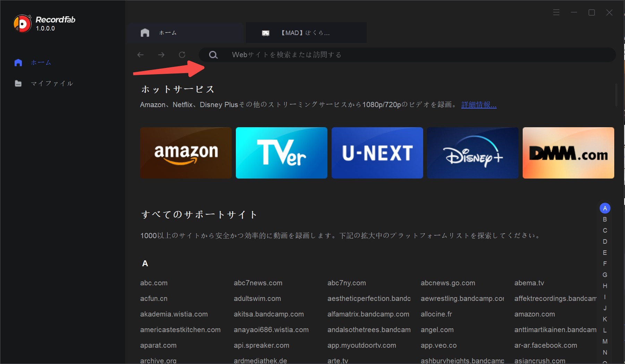The height and width of the screenshot is (364, 625).
Task: Switch to the 【MAD】ぼくら… tab
Action: (x=306, y=33)
